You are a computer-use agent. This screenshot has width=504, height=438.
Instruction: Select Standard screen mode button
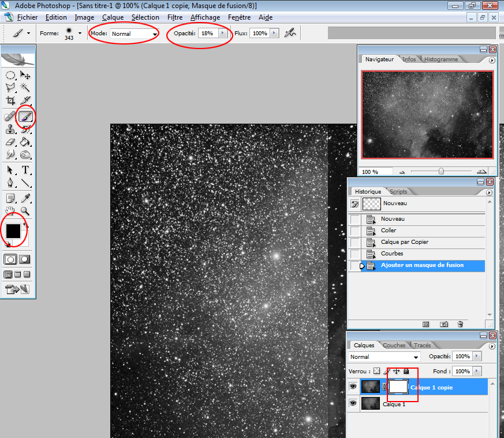pyautogui.click(x=8, y=274)
